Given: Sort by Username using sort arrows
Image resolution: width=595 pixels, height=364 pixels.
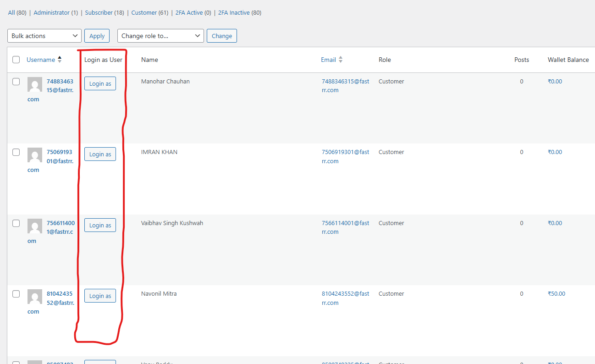Looking at the screenshot, I should [x=60, y=60].
